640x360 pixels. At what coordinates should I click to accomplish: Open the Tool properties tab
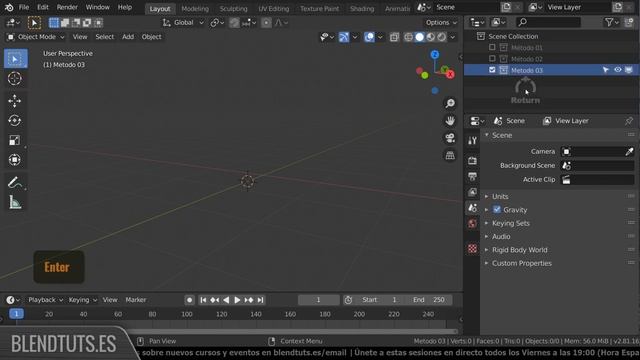click(472, 141)
